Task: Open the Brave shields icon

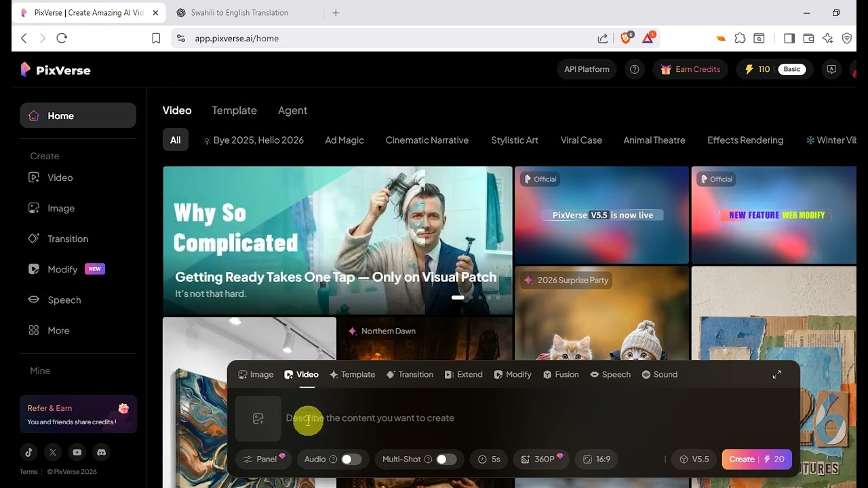Action: 626,38
